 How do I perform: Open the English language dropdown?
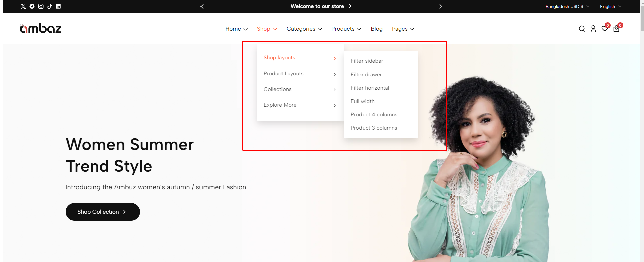point(611,6)
